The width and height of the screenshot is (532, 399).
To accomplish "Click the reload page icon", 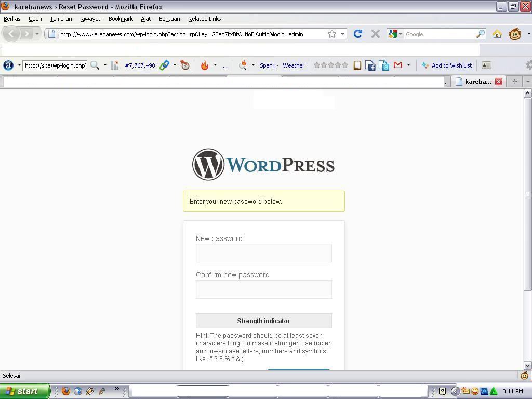I will click(x=357, y=34).
